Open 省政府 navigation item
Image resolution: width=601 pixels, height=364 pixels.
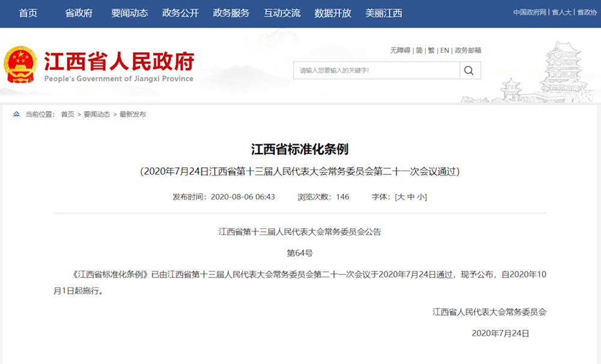79,13
